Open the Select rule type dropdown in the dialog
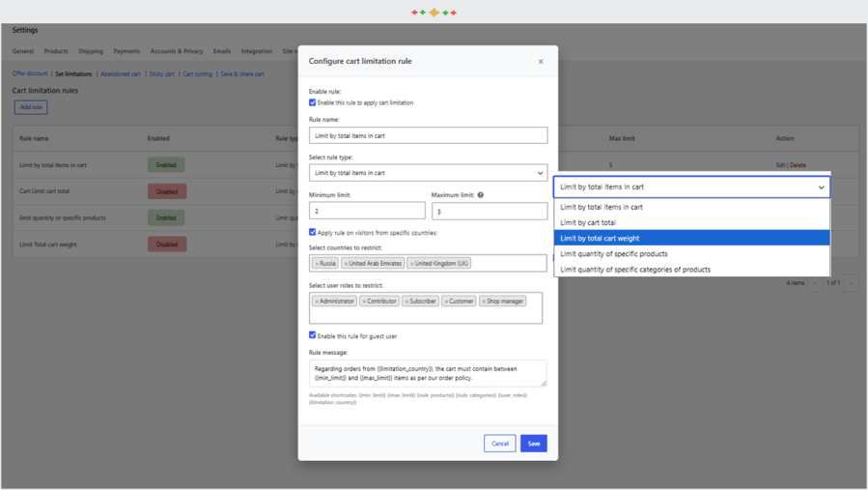The image size is (868, 490). tap(428, 173)
